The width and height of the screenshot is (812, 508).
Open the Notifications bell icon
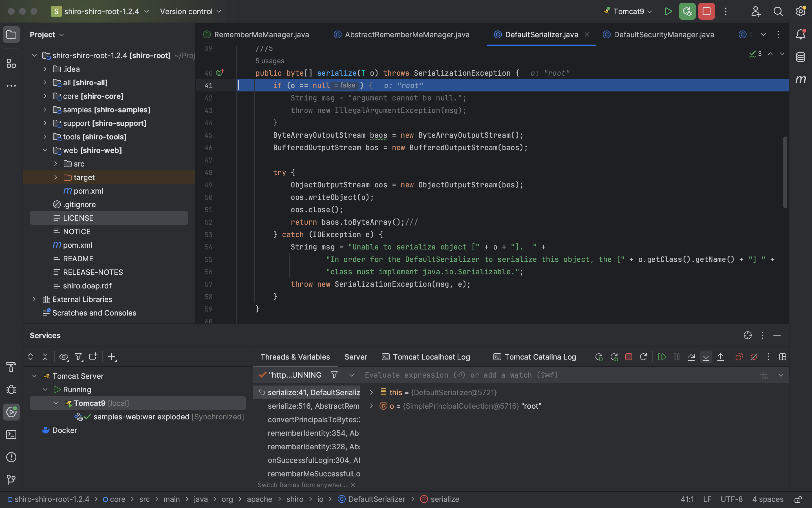click(x=801, y=34)
